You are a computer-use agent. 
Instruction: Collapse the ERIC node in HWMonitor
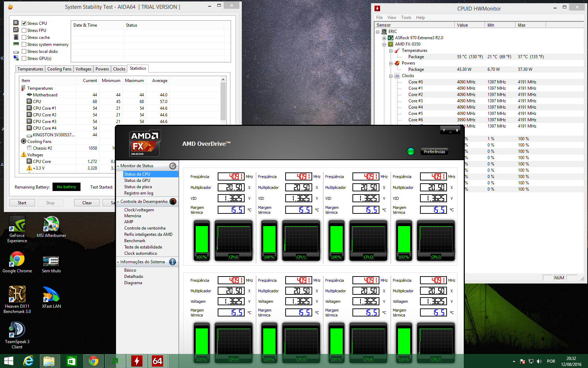378,32
